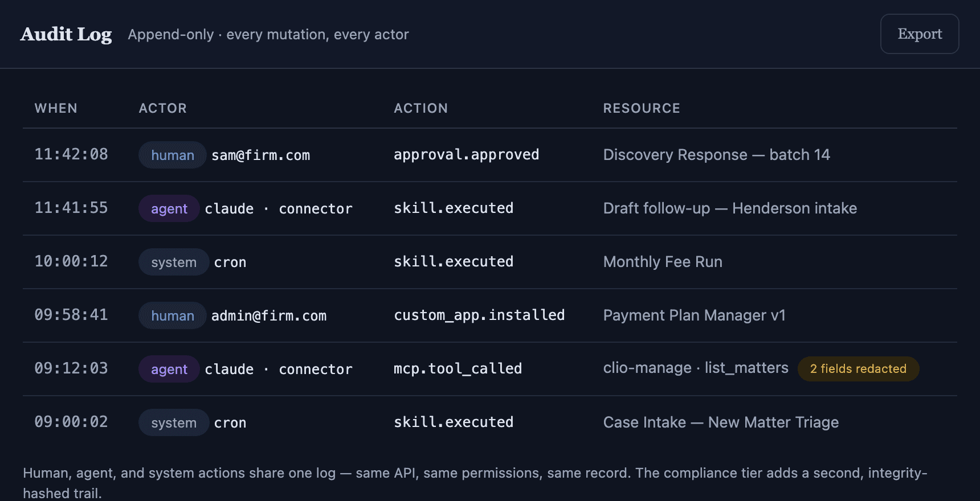Click the Export button
This screenshot has width=980, height=501.
click(920, 34)
